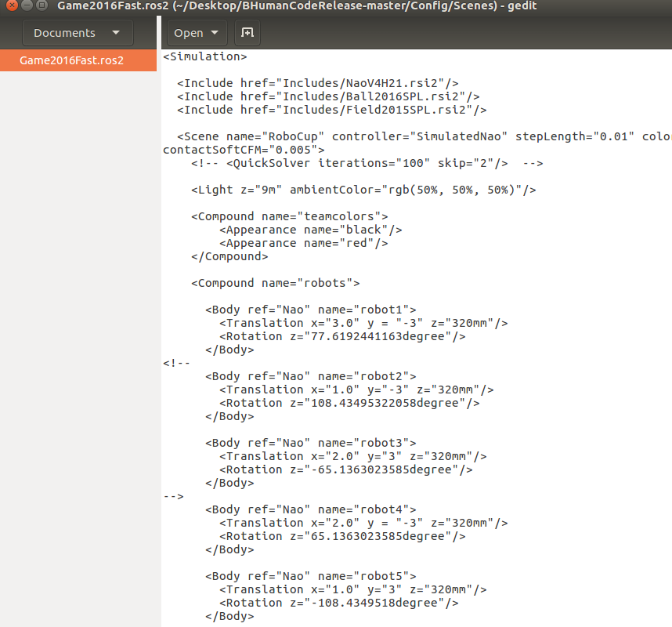Viewport: 672px width, 627px height.
Task: Click the Rotation z="-65.1363023585degree" line
Action: [346, 469]
